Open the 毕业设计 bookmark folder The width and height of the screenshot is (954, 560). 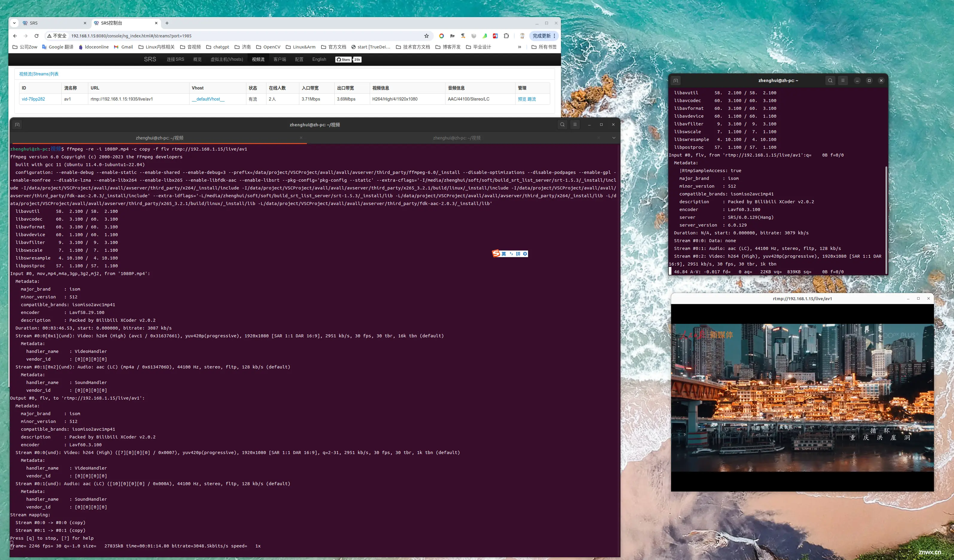(478, 47)
